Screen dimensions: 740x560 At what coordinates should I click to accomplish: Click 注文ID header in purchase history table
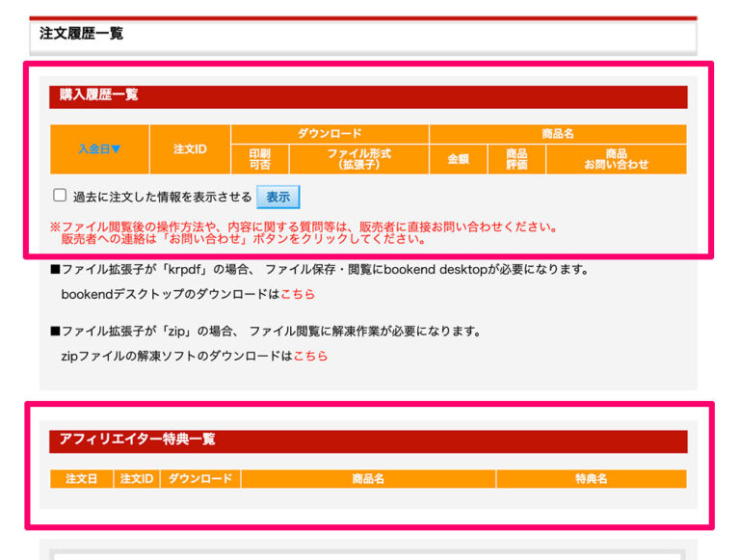(190, 149)
